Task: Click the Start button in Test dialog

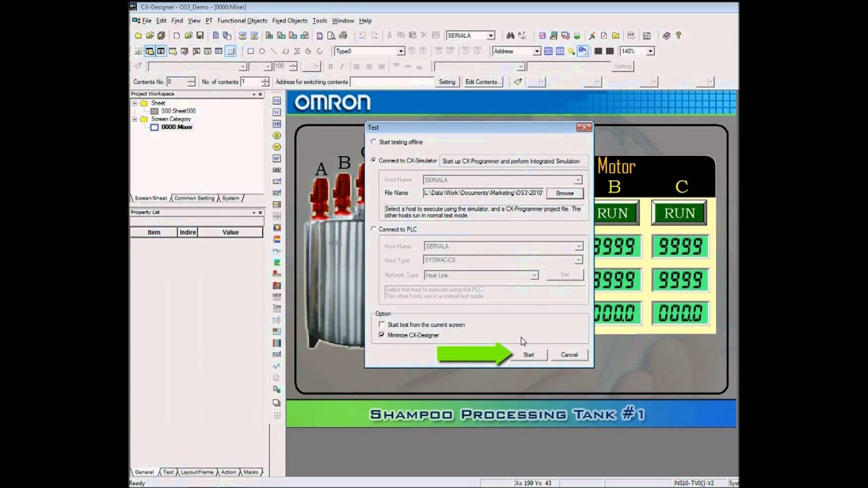Action: 528,354
